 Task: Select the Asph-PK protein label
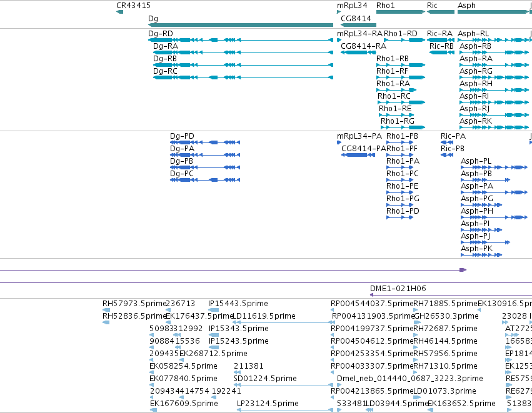tap(477, 249)
